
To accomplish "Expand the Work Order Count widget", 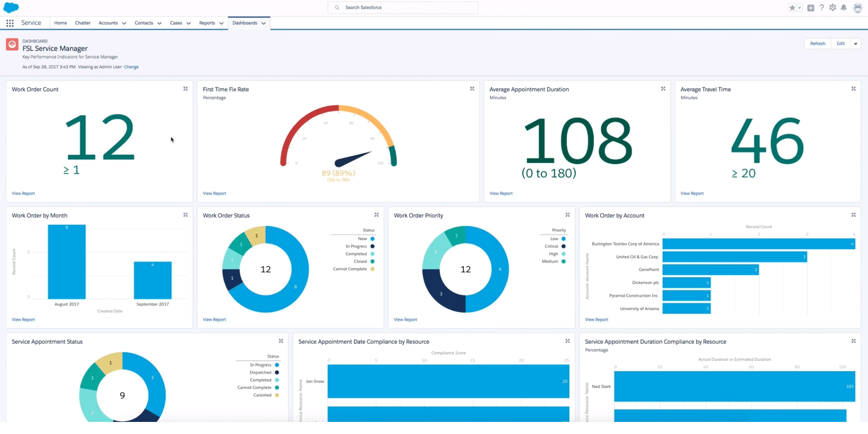I will [x=185, y=89].
